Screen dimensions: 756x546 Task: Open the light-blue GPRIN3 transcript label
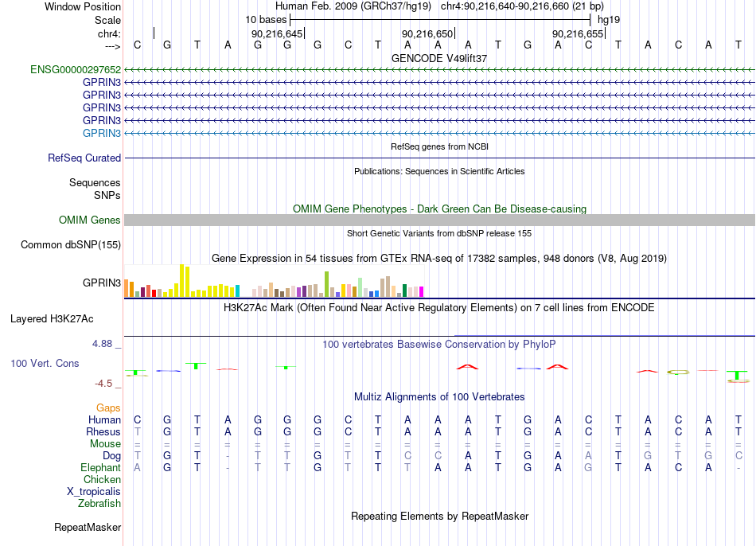(102, 133)
